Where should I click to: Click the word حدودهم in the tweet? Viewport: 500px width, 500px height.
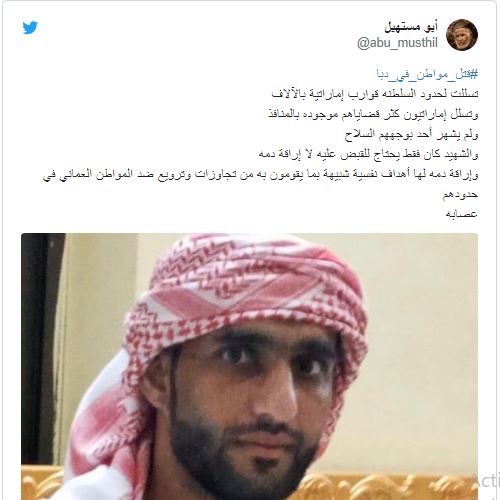click(x=460, y=194)
